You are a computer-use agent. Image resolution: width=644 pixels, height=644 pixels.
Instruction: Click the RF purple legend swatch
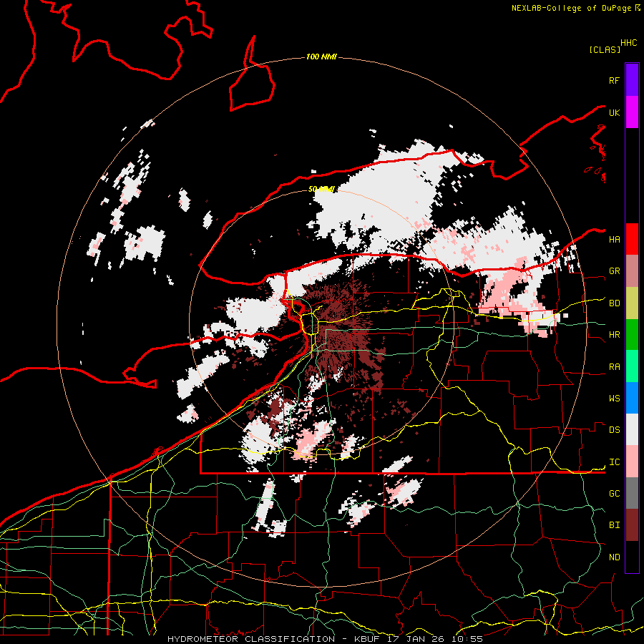click(x=632, y=80)
